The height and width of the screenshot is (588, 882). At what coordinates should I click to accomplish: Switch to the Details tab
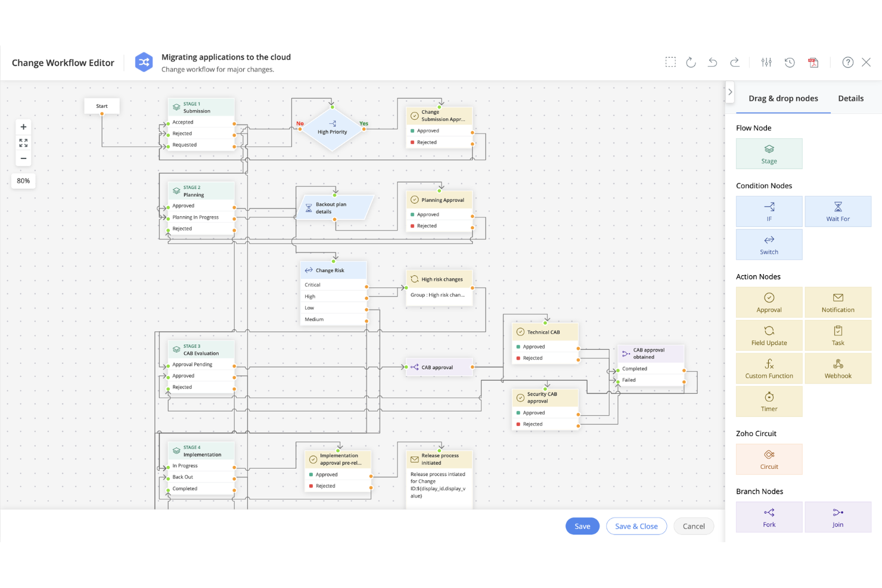click(850, 98)
